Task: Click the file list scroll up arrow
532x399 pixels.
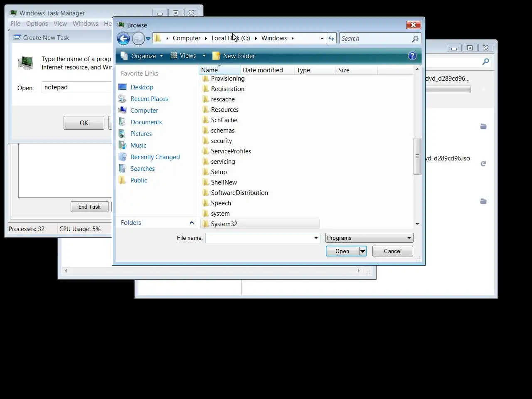Action: pyautogui.click(x=417, y=69)
